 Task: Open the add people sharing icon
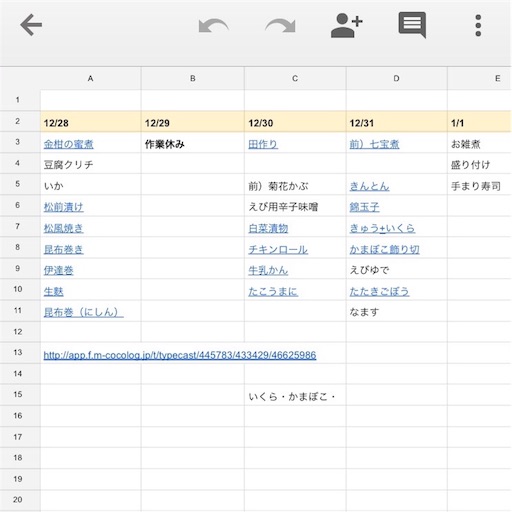[347, 25]
